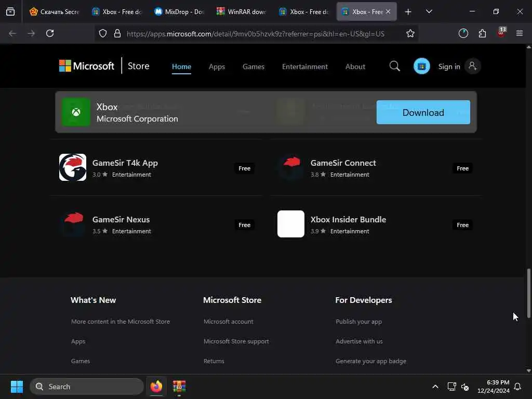Screen dimensions: 532x399
Task: Open Publish your app link
Action: tap(358, 321)
